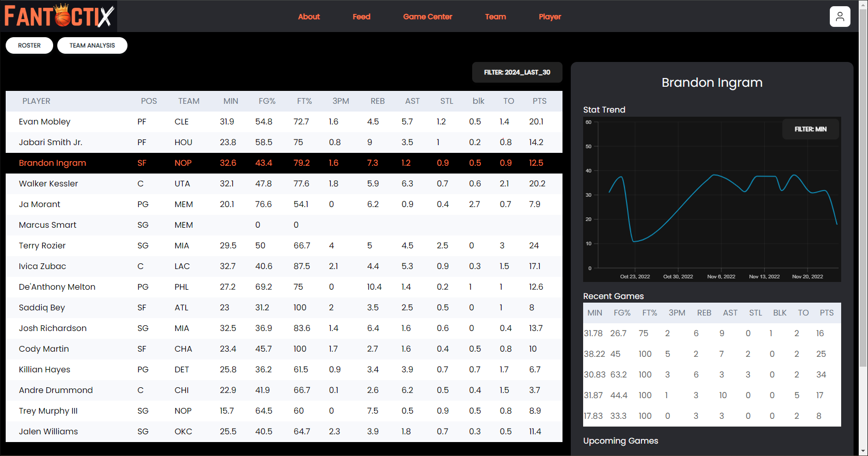Open the FILTER: 2024_LAST_30 dropdown
Screen dimensions: 868x456
pos(517,72)
